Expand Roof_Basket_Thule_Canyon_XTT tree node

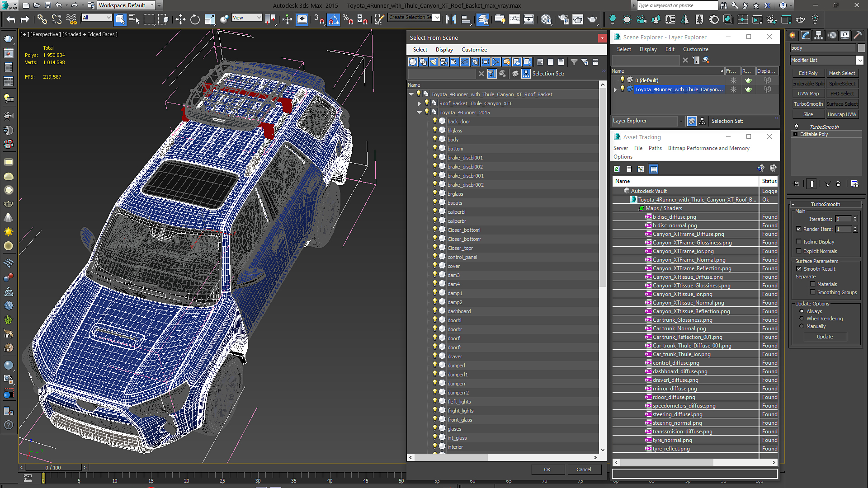(420, 103)
